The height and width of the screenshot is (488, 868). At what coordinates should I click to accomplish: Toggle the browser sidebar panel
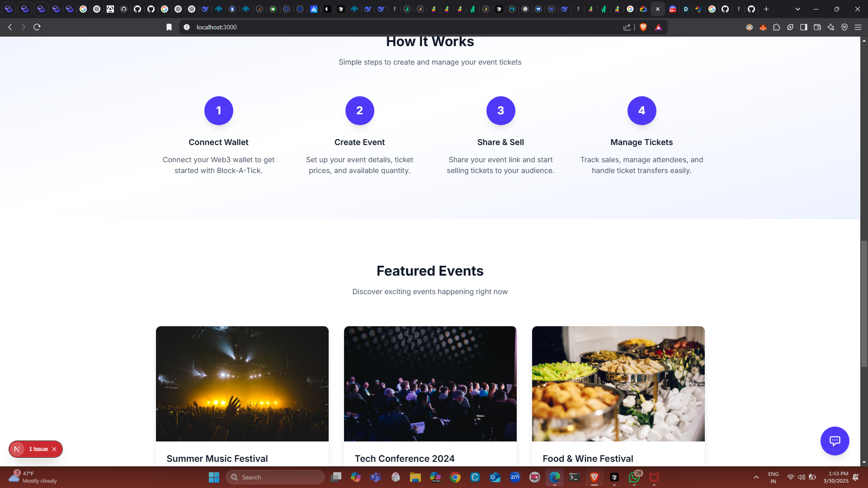pos(804,27)
